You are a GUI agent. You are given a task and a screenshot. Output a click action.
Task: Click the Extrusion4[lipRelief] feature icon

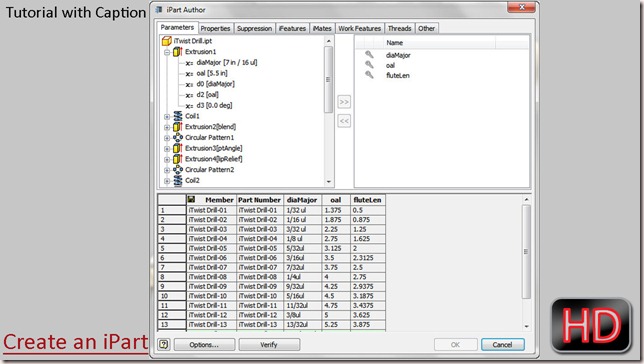tap(177, 159)
